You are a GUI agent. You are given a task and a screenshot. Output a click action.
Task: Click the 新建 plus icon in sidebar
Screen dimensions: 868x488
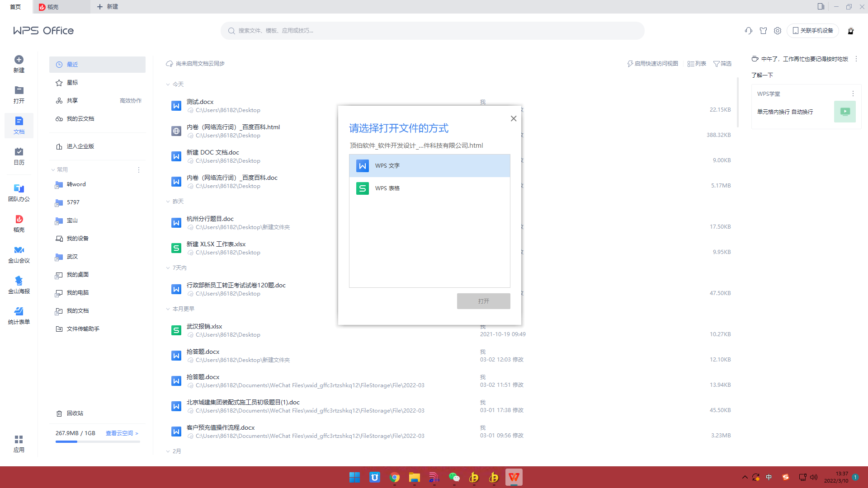point(19,60)
